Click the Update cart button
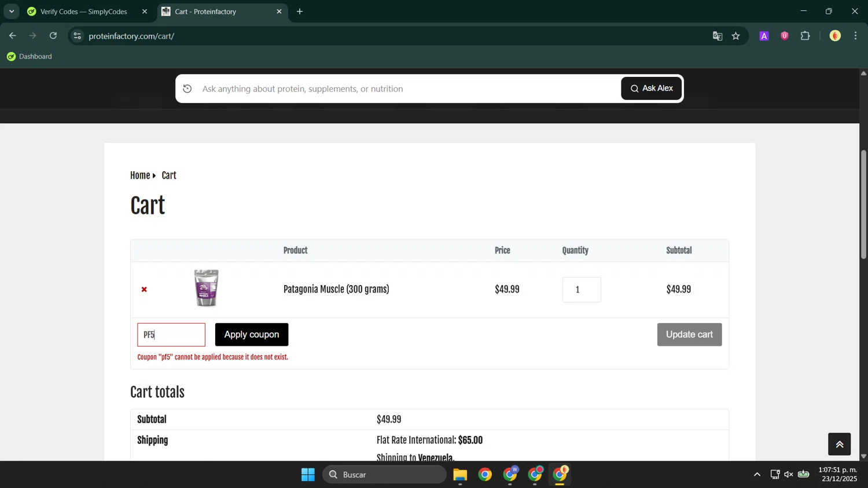This screenshot has width=868, height=488. point(689,335)
